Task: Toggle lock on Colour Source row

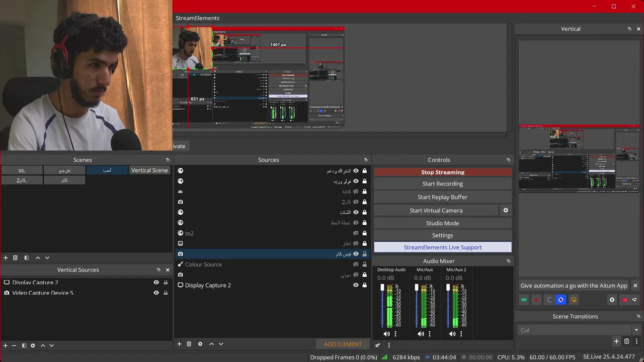Action: (364, 264)
